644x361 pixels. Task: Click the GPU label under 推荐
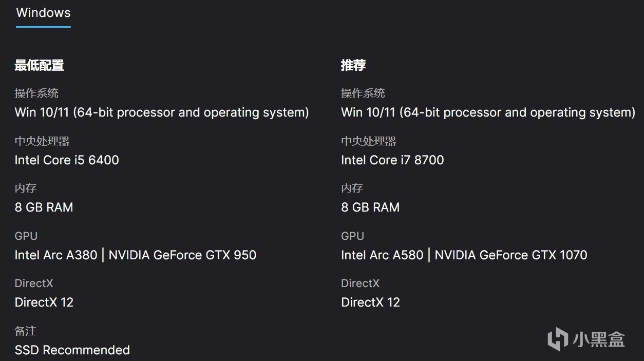pos(352,236)
